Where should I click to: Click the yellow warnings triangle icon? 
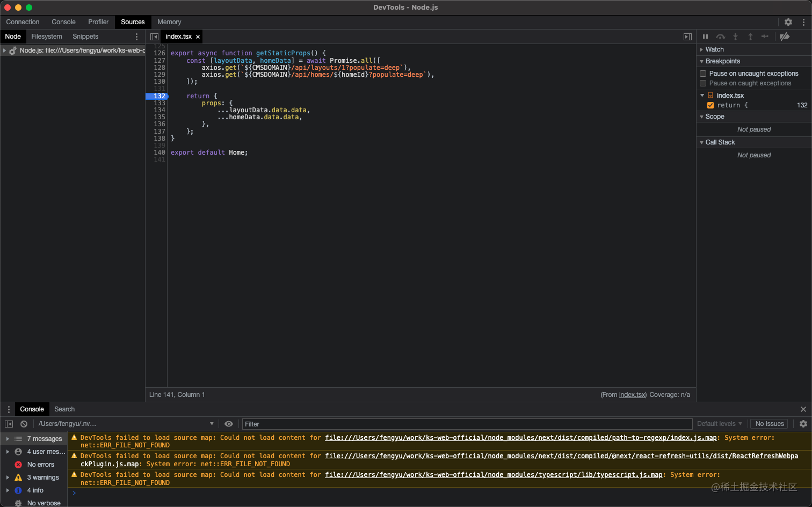point(18,477)
